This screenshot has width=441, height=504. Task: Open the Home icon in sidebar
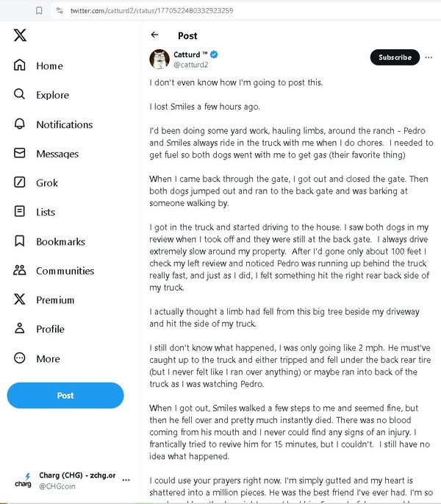click(20, 65)
